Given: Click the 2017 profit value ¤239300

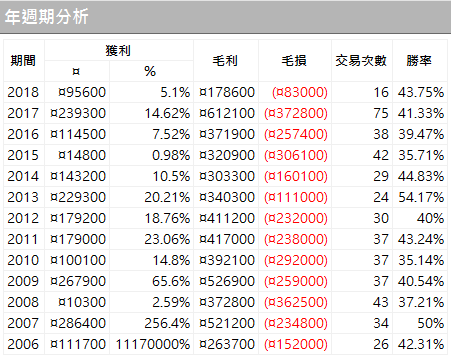Looking at the screenshot, I should coord(78,113).
